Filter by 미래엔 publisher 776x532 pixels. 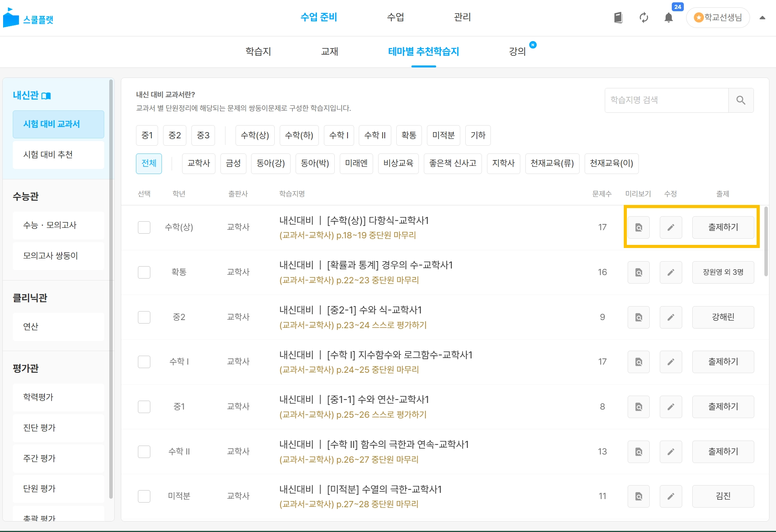[x=356, y=163]
